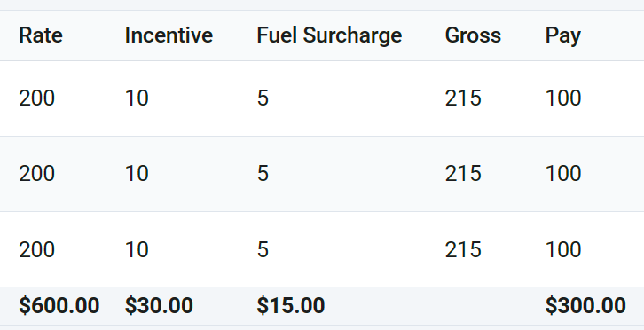Select the third row Fuel Surcharge value 5
644x330 pixels.
[x=263, y=250]
